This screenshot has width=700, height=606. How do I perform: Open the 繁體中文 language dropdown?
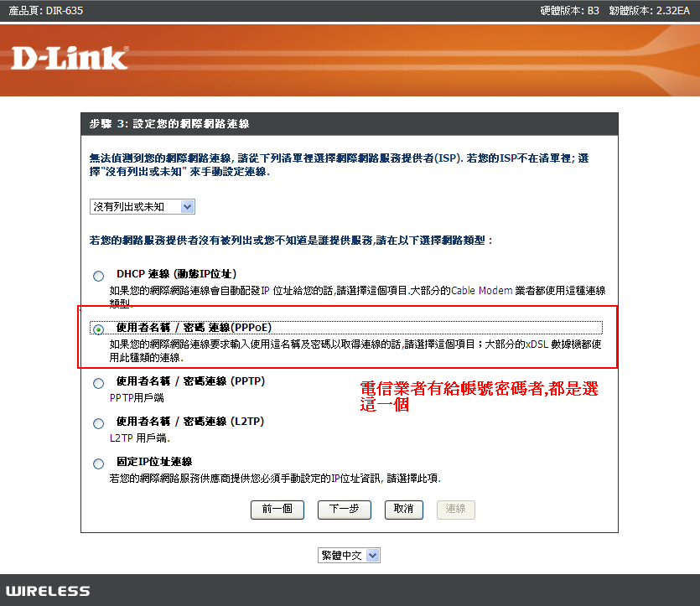pos(349,555)
